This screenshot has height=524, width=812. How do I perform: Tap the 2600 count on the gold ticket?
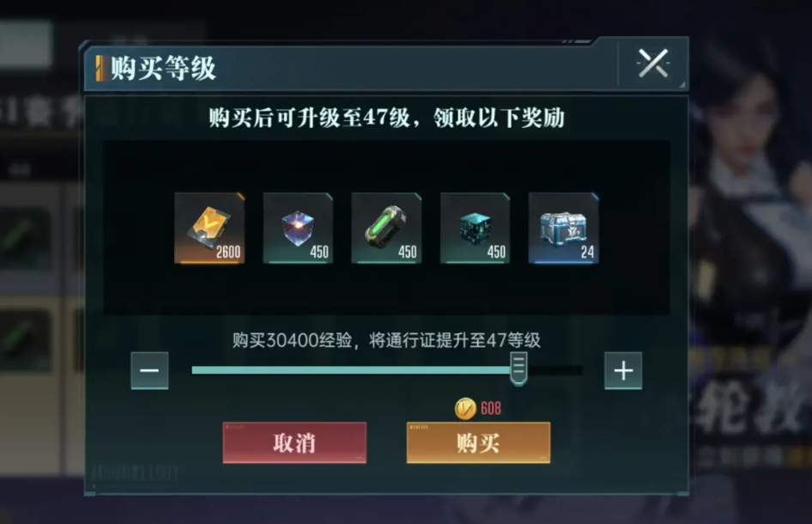228,253
